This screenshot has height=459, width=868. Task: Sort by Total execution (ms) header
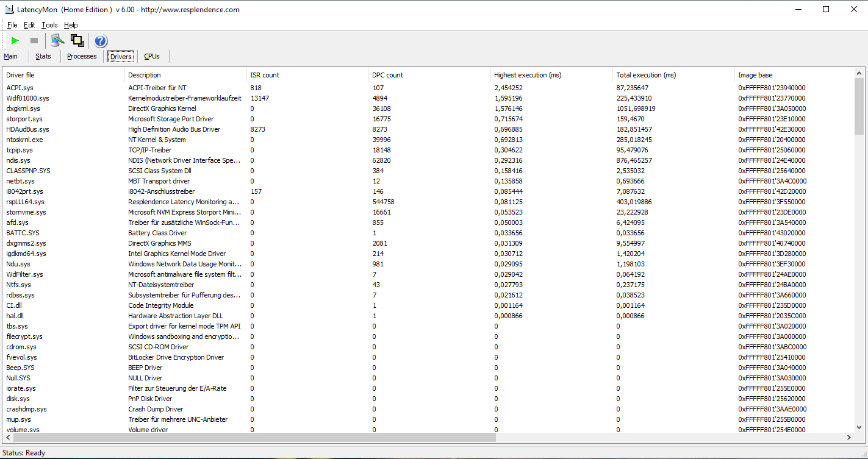coord(673,75)
